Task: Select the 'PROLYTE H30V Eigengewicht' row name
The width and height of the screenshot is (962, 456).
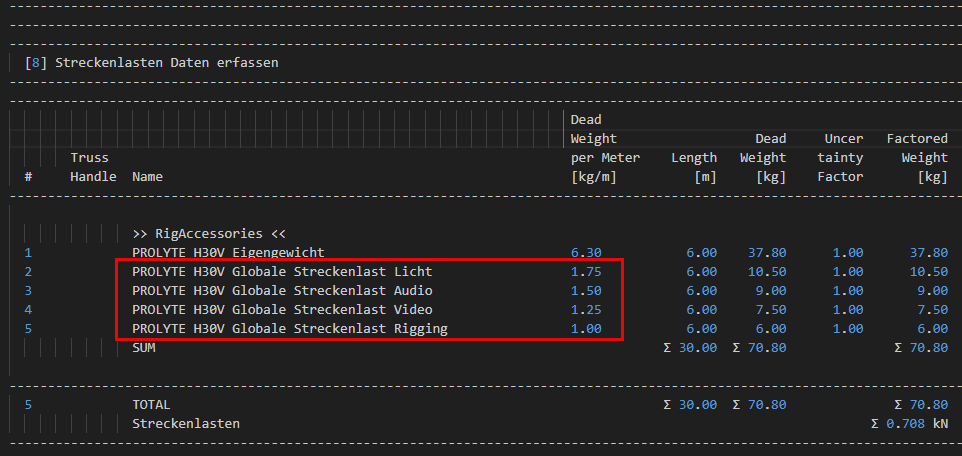Action: pyautogui.click(x=228, y=253)
